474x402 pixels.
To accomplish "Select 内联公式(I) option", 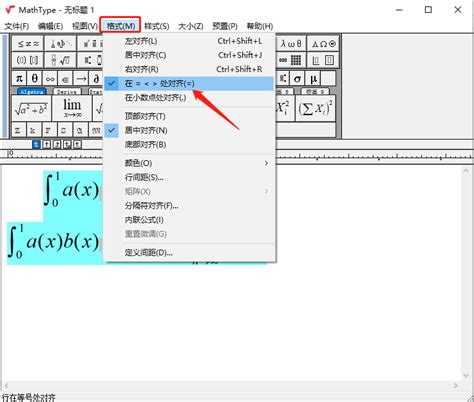I will tap(189, 220).
